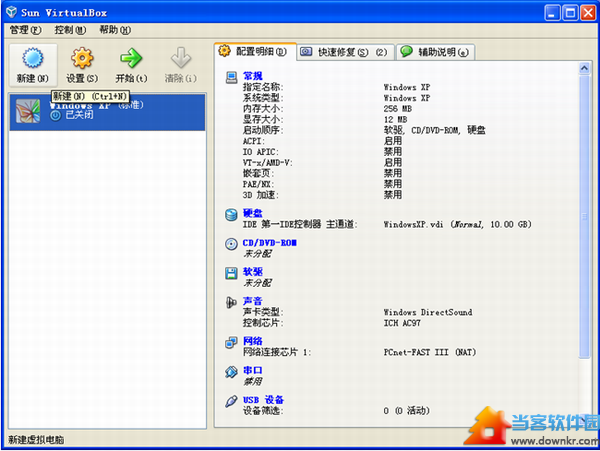
Task: Click the 声音 speaker icon
Action: tap(231, 303)
